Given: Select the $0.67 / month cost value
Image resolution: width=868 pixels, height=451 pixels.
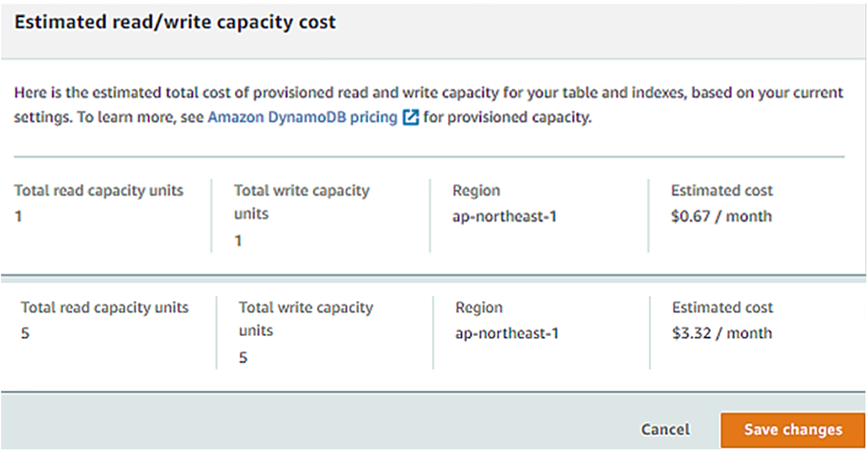Looking at the screenshot, I should pos(721,216).
